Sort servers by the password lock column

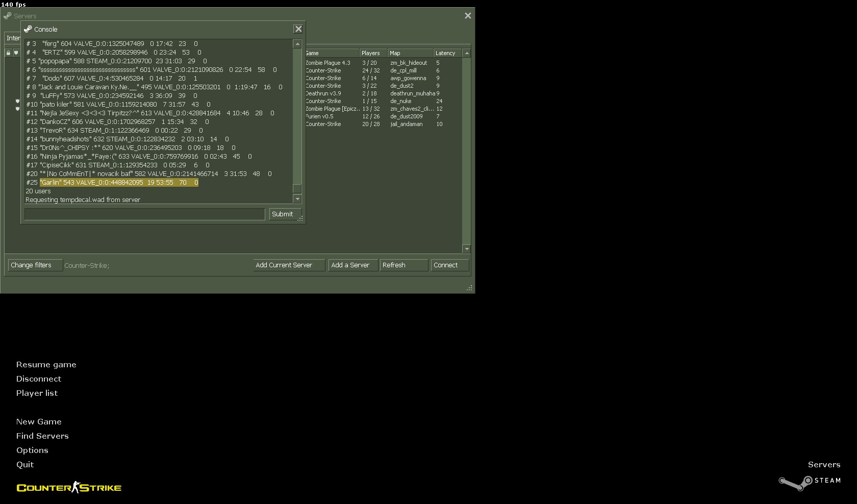point(8,53)
